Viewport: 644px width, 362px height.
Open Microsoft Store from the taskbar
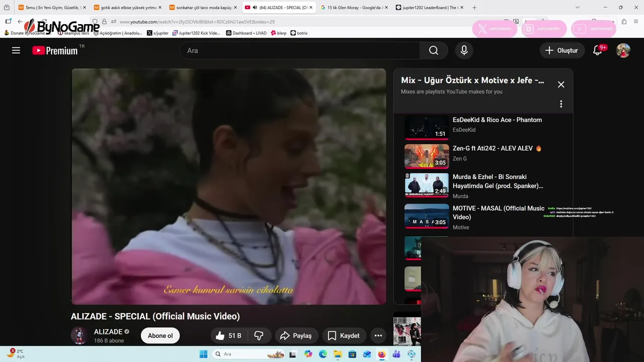tap(352, 354)
